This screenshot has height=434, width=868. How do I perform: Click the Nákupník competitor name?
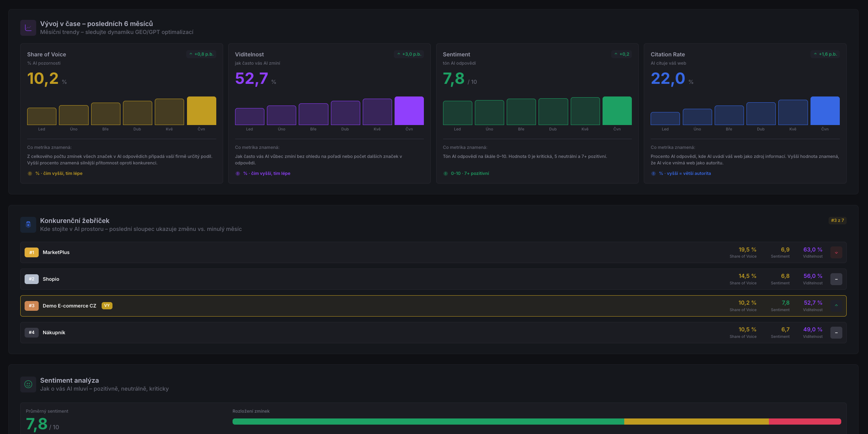click(x=54, y=332)
